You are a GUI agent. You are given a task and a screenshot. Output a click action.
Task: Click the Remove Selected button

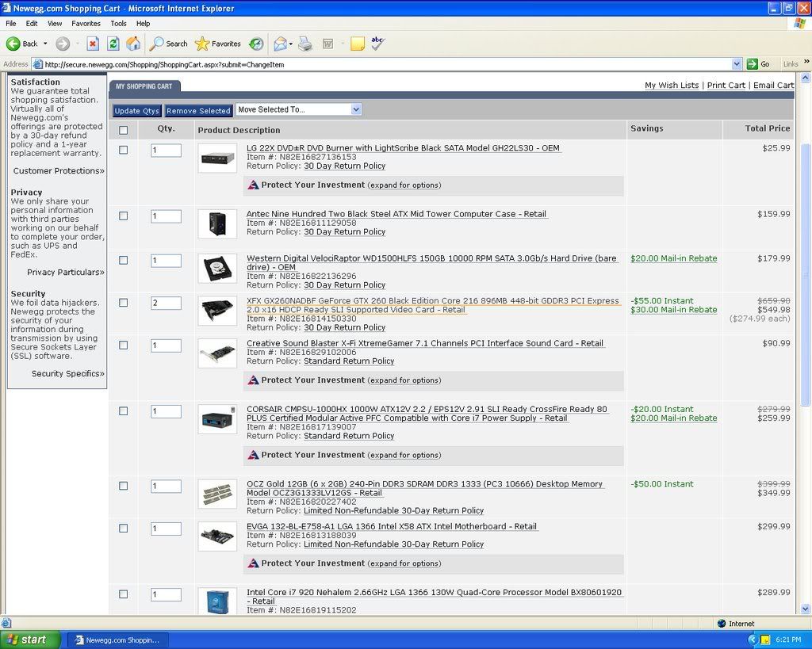198,111
